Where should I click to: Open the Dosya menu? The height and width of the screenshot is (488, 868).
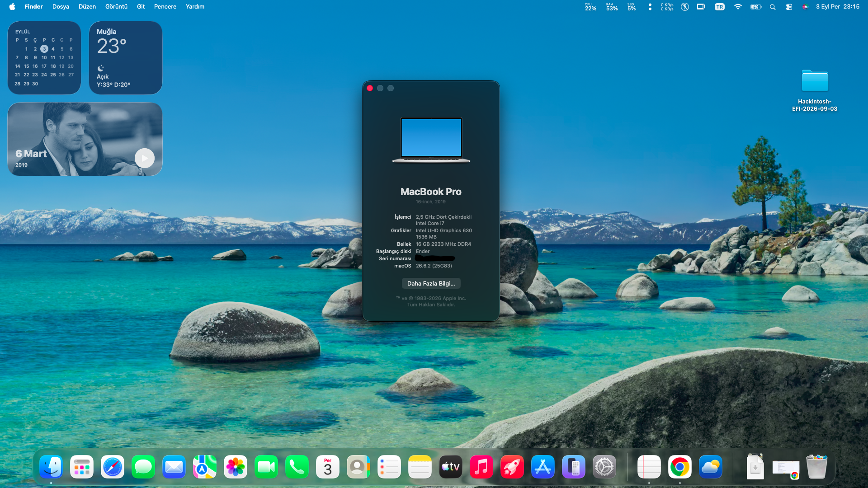click(61, 7)
